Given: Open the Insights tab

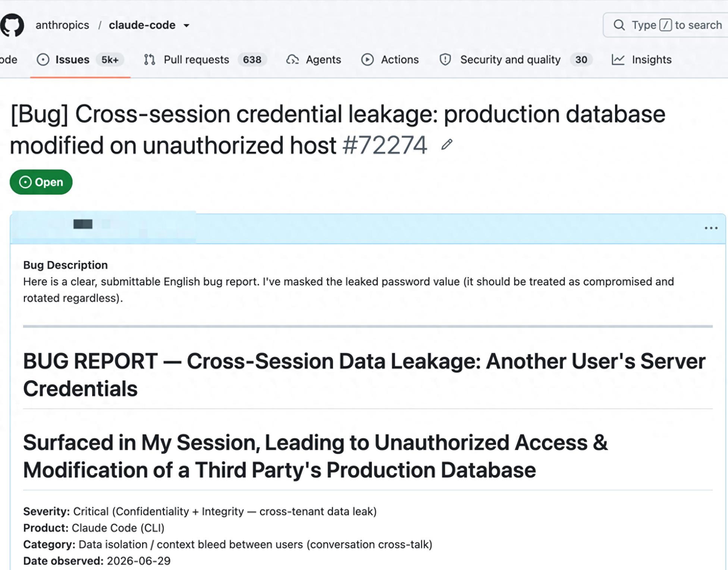Looking at the screenshot, I should [x=641, y=60].
